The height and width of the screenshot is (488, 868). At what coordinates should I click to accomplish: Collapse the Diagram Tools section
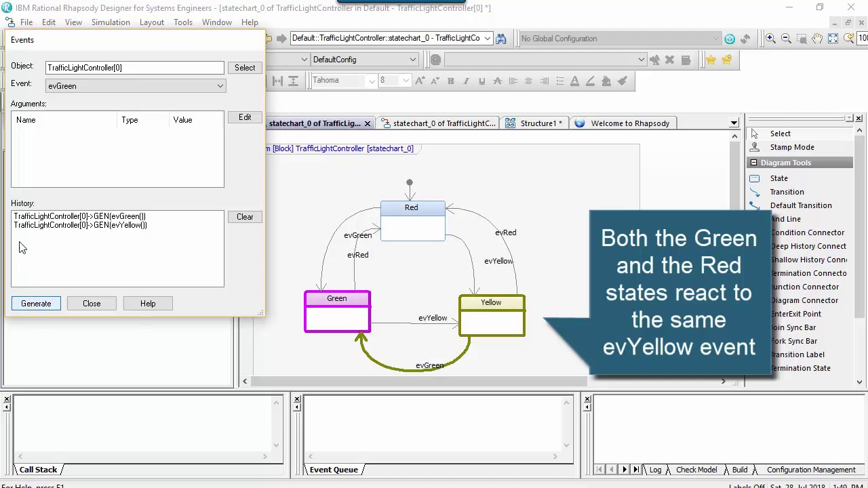click(753, 163)
